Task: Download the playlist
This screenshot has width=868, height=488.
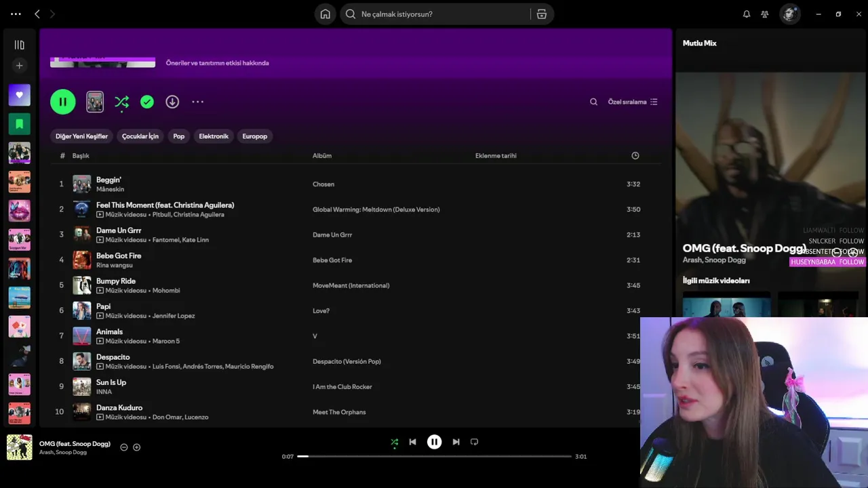Action: pos(172,102)
